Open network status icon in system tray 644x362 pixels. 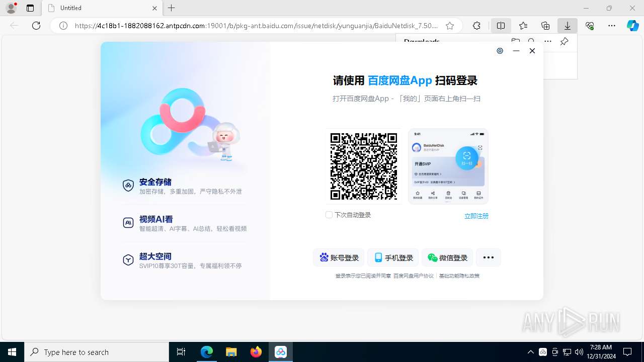[567, 352]
